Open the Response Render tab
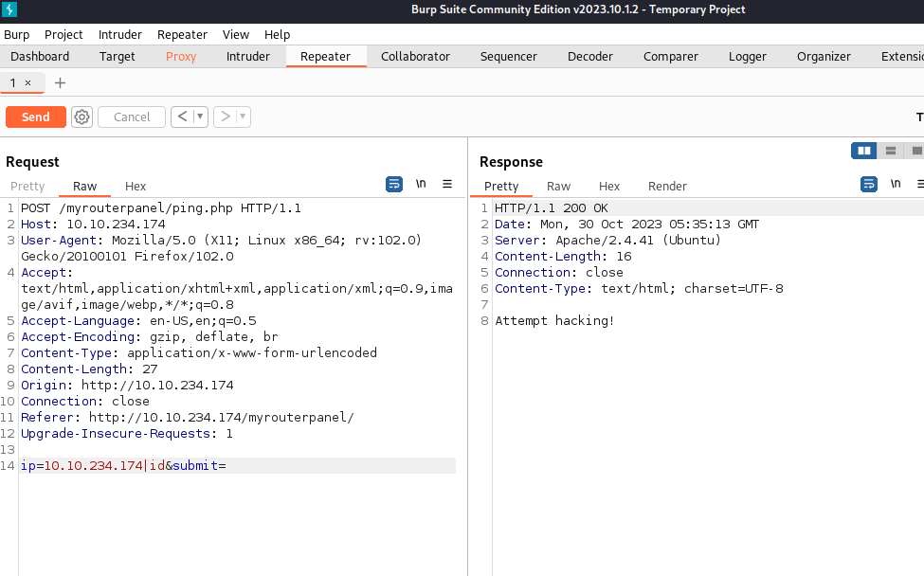Image resolution: width=924 pixels, height=576 pixels. [x=667, y=187]
